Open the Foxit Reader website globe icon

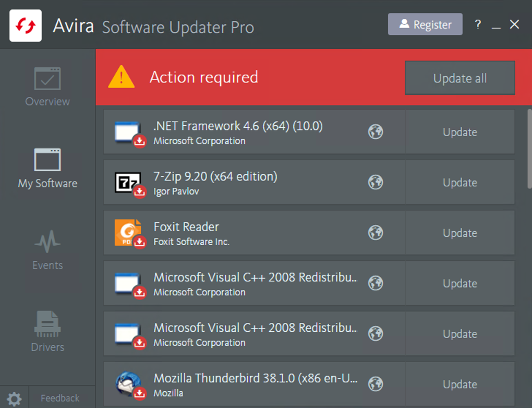[x=376, y=233]
